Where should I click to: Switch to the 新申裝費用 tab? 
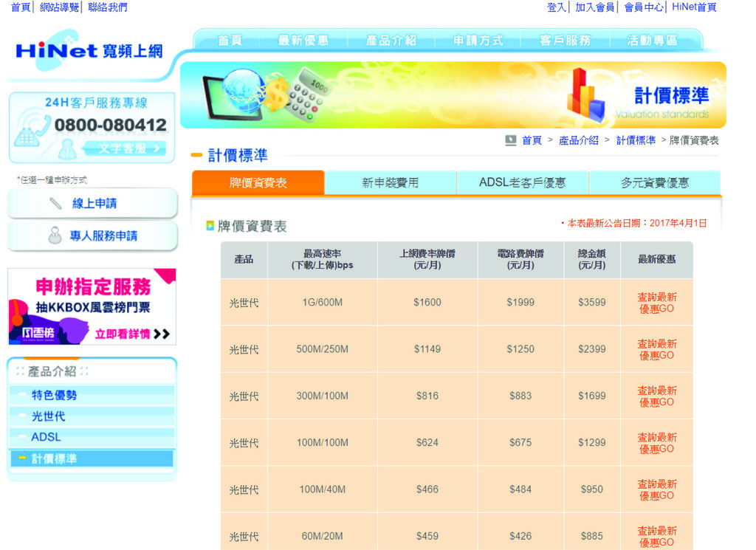coord(390,182)
